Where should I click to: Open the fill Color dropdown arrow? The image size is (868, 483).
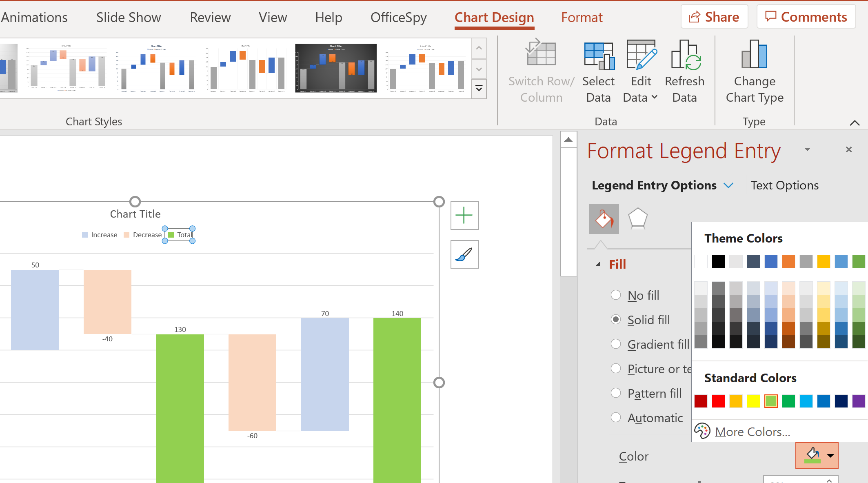pyautogui.click(x=830, y=456)
